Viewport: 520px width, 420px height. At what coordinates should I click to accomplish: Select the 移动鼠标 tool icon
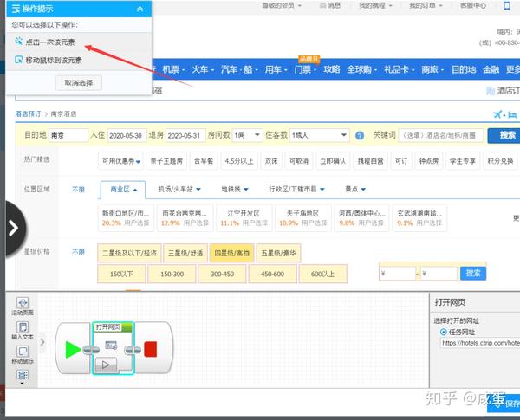point(23,352)
